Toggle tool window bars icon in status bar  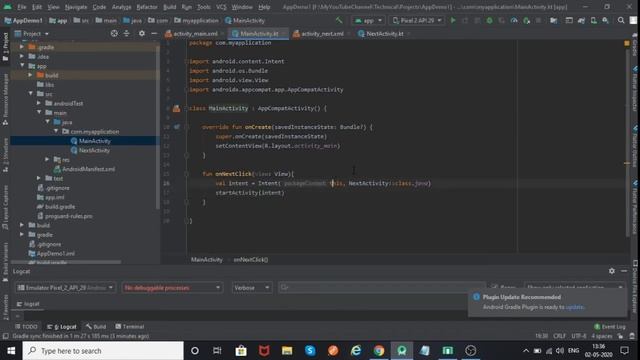(5, 336)
